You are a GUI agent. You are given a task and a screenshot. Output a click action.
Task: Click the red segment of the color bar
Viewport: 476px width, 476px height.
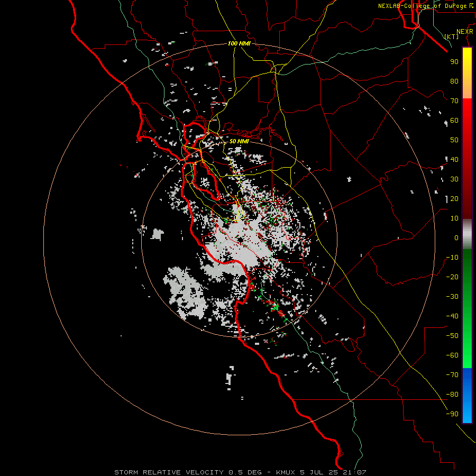pos(467,159)
